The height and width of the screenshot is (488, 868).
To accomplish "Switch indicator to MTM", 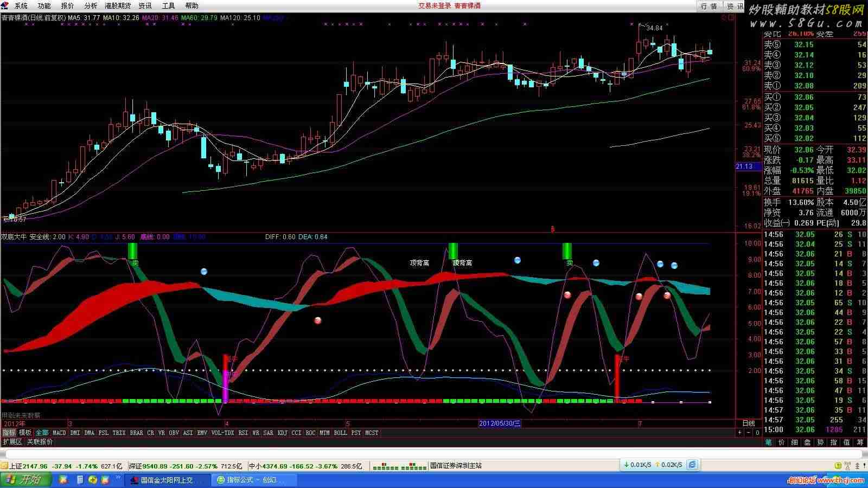I will pyautogui.click(x=324, y=433).
